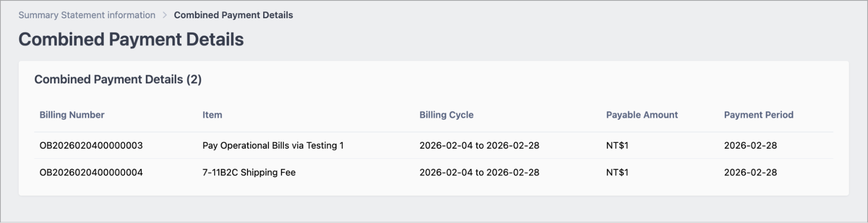Screen dimensions: 868x223
Task: Click the breadcrumb chevron separator
Action: tap(165, 15)
